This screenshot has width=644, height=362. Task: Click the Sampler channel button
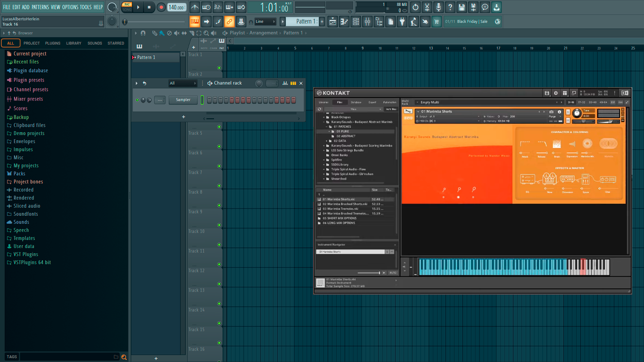(183, 100)
